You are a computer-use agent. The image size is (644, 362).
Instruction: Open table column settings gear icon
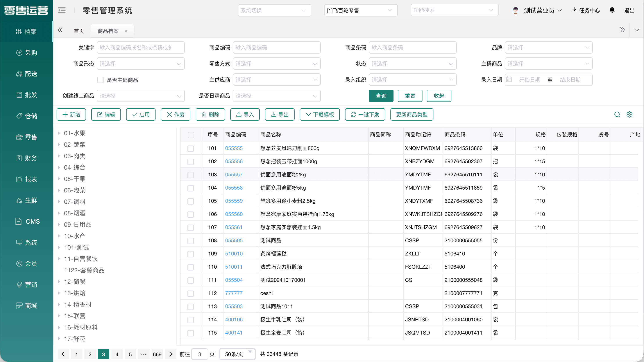(629, 114)
